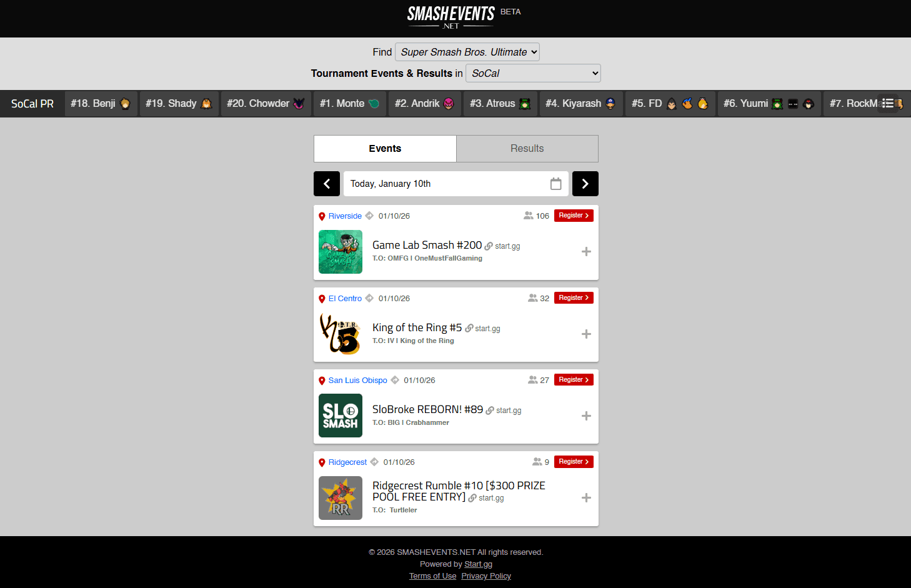
Task: Advance to the next day with right arrow
Action: 585,184
